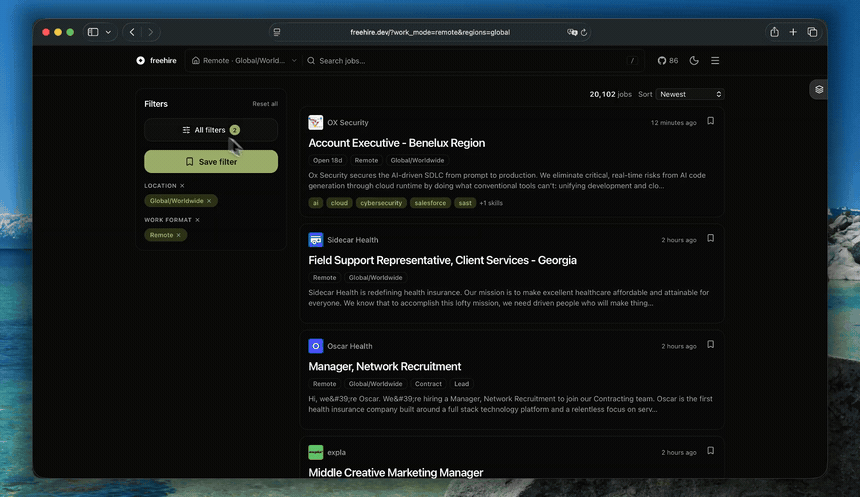860x497 pixels.
Task: Click the layers floating side button
Action: (x=819, y=89)
